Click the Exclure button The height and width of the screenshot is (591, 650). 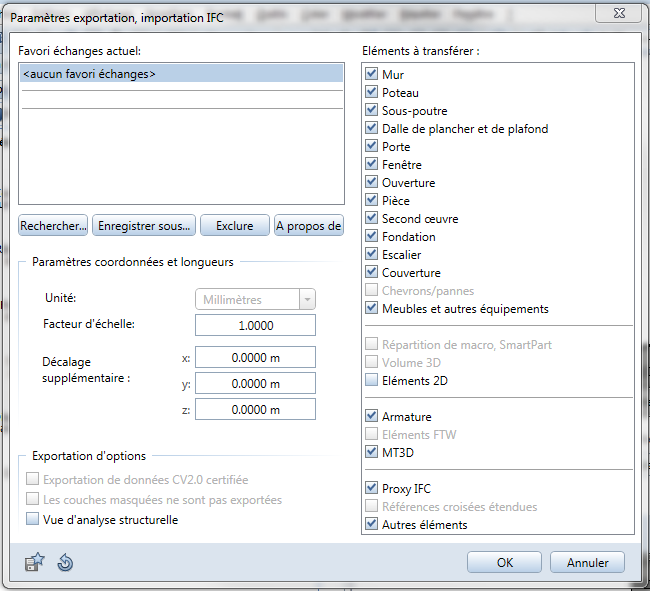(x=234, y=226)
